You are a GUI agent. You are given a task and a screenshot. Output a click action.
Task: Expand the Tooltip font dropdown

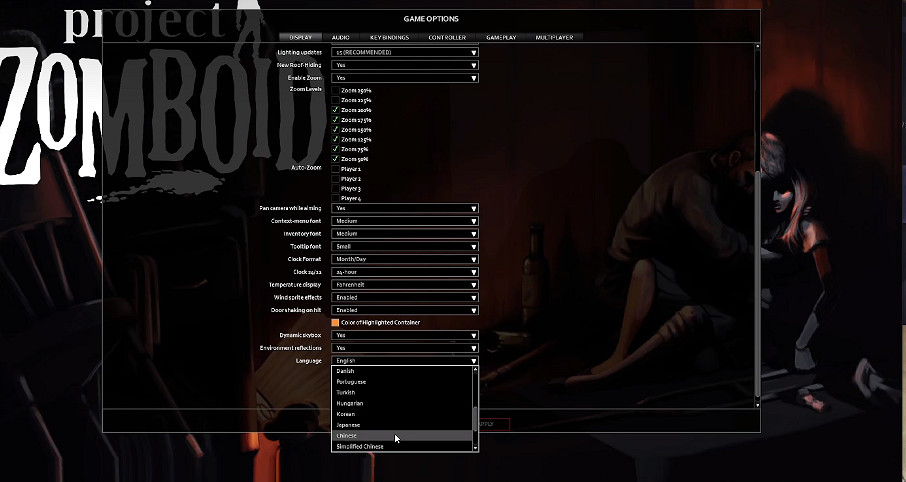[x=405, y=246]
